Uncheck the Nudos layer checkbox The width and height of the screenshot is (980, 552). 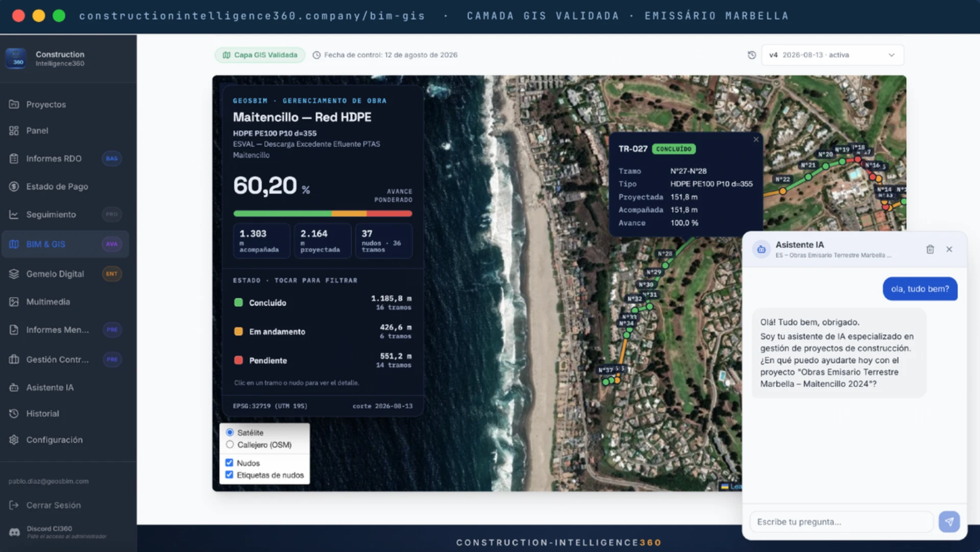[x=229, y=463]
